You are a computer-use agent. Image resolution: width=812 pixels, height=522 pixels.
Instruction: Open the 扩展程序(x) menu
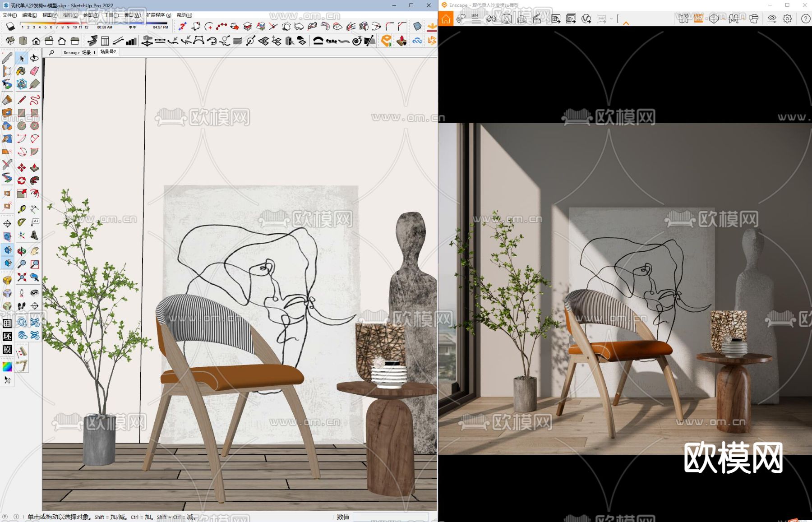[158, 15]
